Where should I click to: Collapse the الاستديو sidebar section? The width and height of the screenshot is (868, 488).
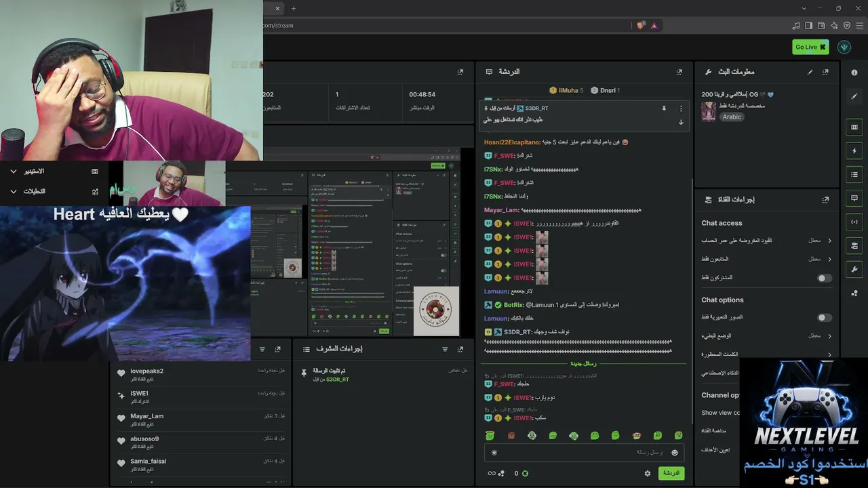(14, 171)
